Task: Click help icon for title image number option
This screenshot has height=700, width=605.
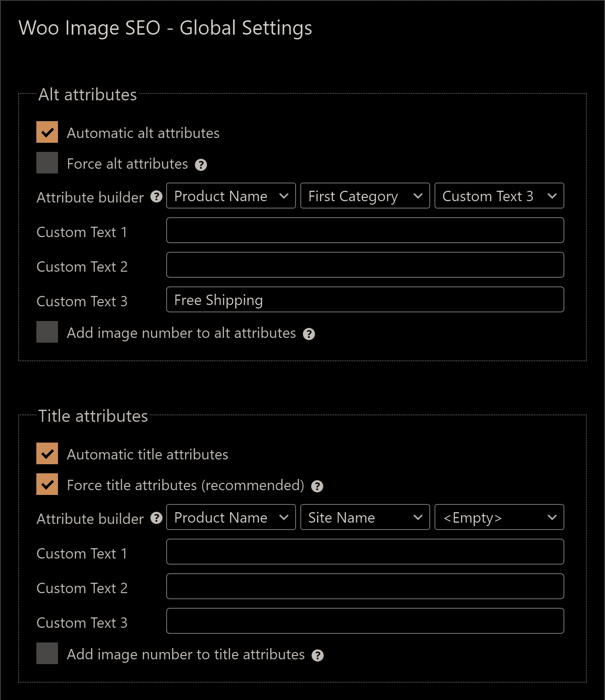Action: 318,655
